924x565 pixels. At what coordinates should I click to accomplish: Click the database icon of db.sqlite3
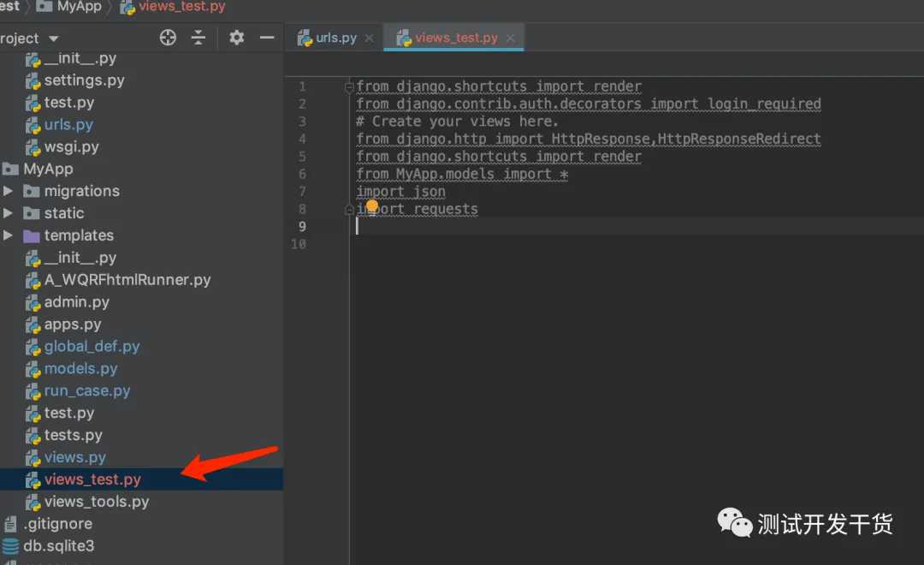coord(10,547)
